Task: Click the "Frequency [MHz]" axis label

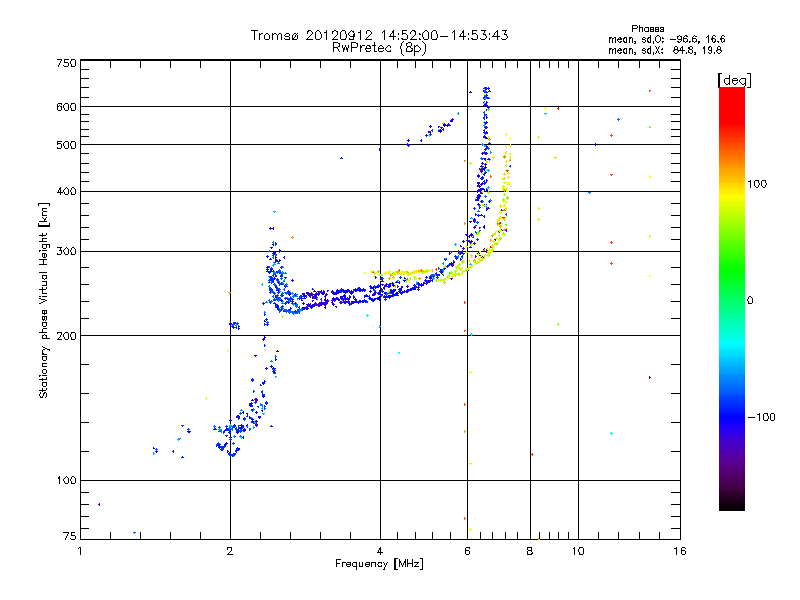Action: 379,564
